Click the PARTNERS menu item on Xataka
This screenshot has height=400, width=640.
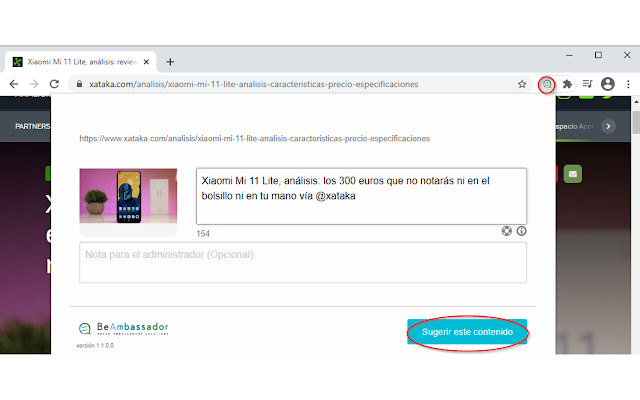[33, 127]
